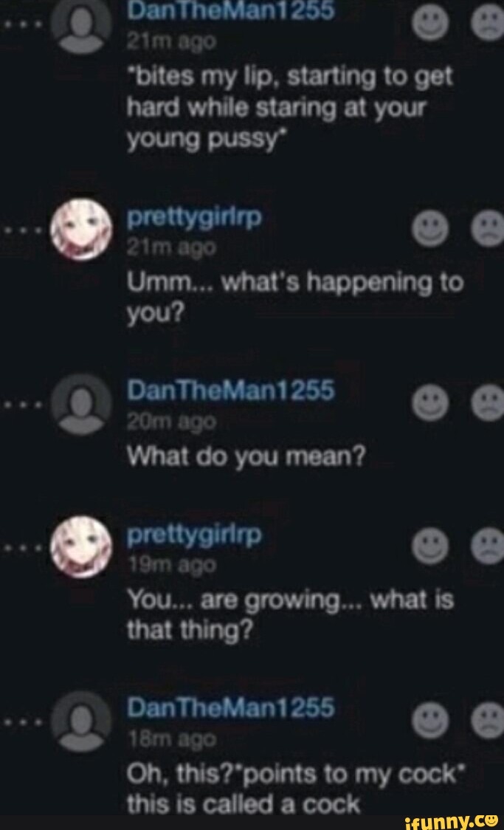Click smiley reaction on prettygirlrp's 21m ago comment
504x830 pixels.
point(430,229)
